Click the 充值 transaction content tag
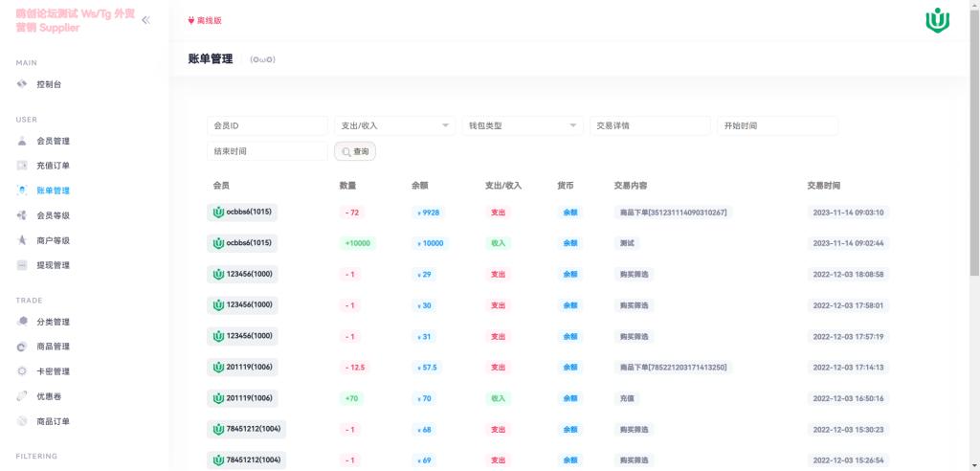 pyautogui.click(x=627, y=398)
